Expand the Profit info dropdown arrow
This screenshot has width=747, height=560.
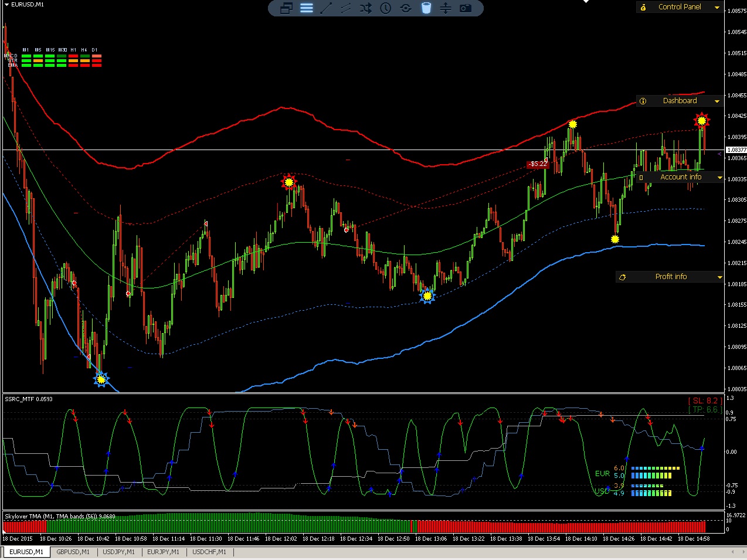point(720,277)
